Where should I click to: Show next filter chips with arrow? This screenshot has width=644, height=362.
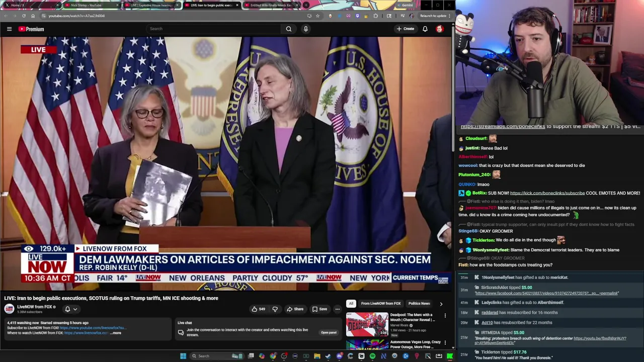(441, 304)
